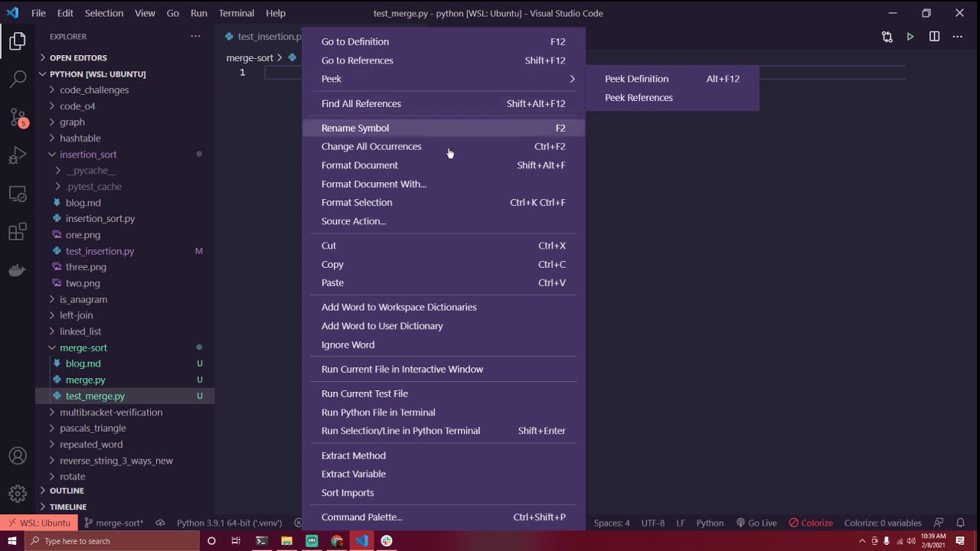Choose Command Palette... from context menu
The image size is (980, 551).
coord(443,517)
